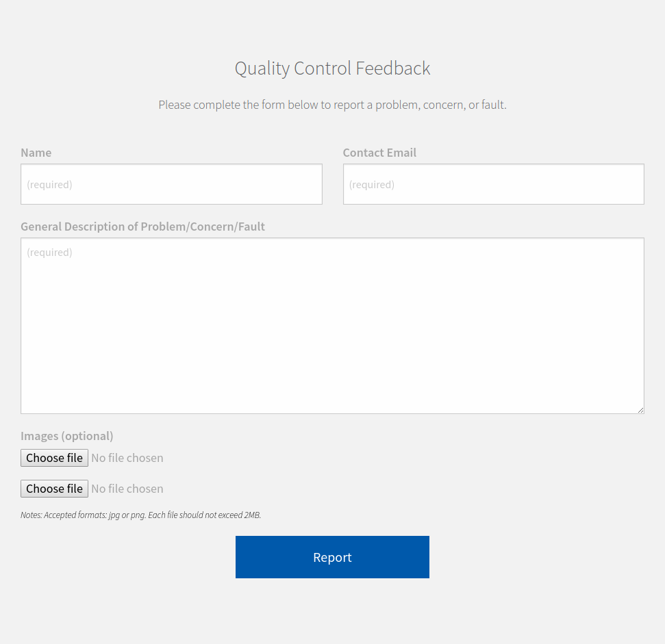Click the General Description of Problem/Concern/Fault label
The image size is (665, 644).
142,227
